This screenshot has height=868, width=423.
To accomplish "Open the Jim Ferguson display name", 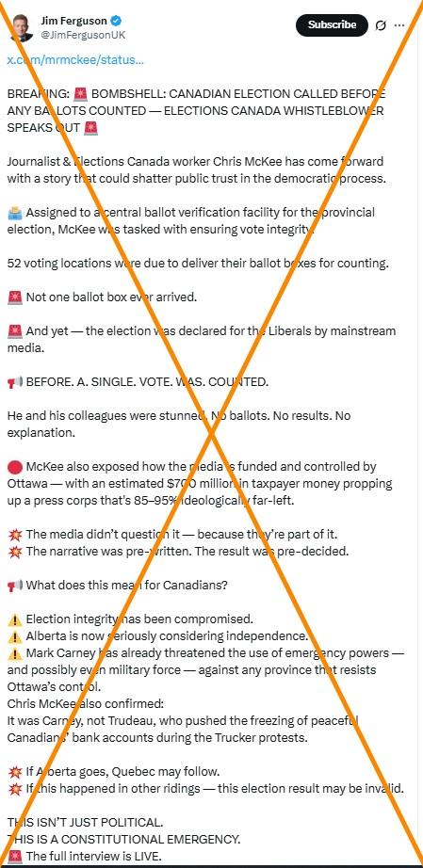I will [74, 22].
